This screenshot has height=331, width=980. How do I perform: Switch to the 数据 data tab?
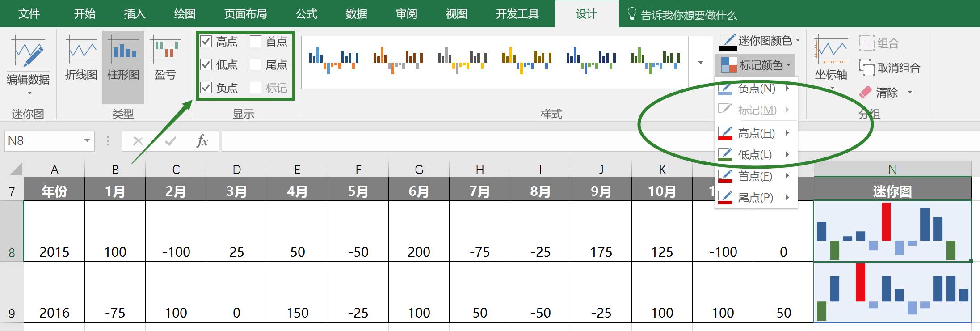(356, 14)
